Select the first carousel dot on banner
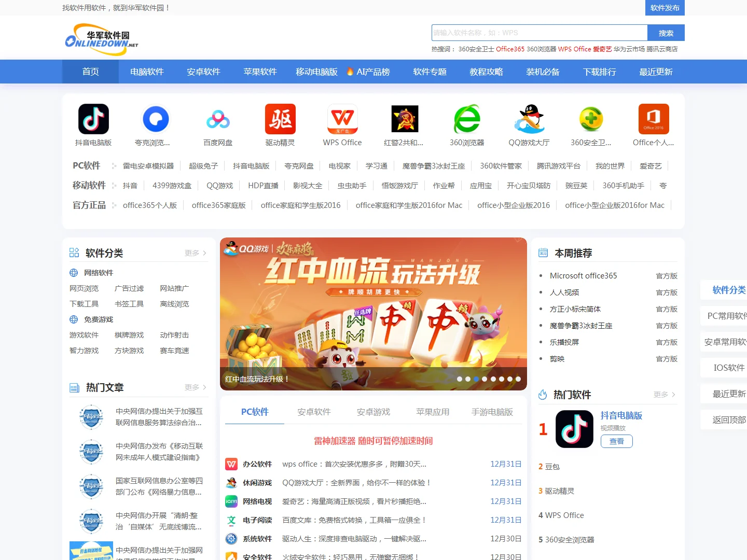747x560 pixels. [x=460, y=379]
